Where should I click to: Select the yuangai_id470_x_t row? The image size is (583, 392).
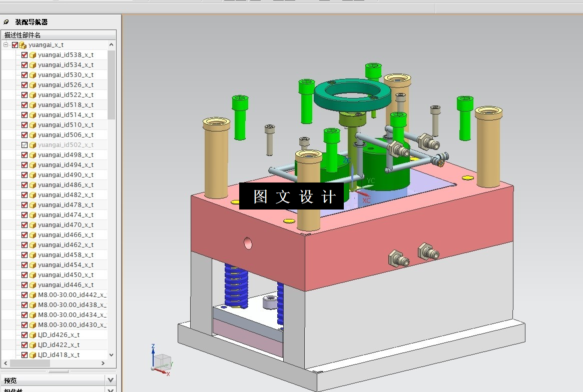[54, 225]
